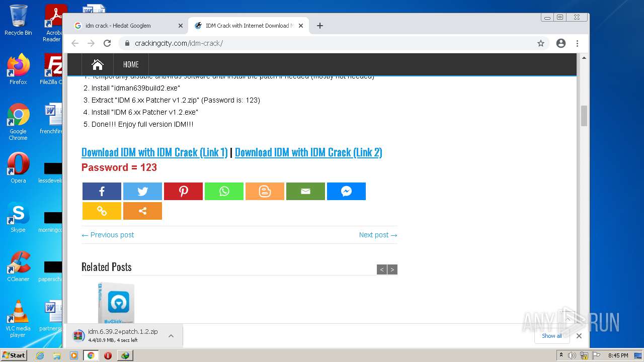Screen dimensions: 644x362
Task: Open more share options icon
Action: point(142,211)
